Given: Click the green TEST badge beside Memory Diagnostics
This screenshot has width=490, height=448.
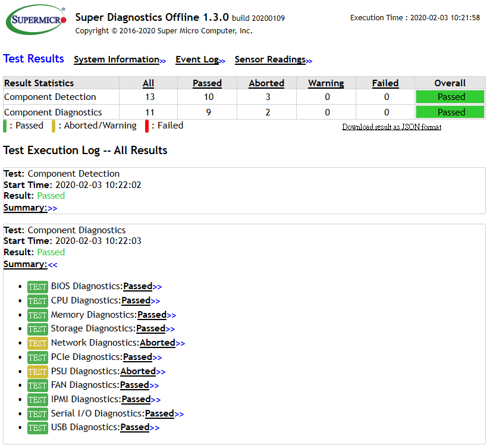Looking at the screenshot, I should point(37,315).
